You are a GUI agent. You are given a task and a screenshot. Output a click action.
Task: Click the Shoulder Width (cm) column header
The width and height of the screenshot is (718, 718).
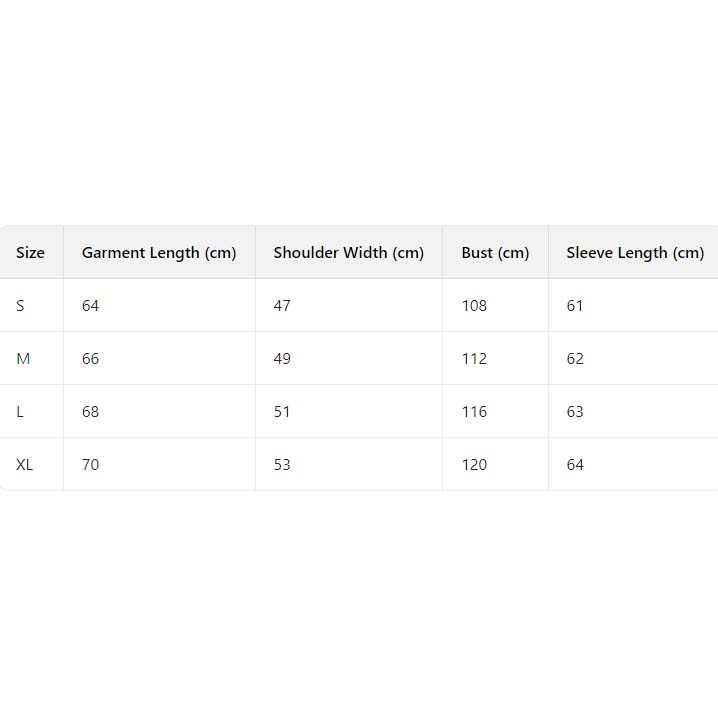348,253
